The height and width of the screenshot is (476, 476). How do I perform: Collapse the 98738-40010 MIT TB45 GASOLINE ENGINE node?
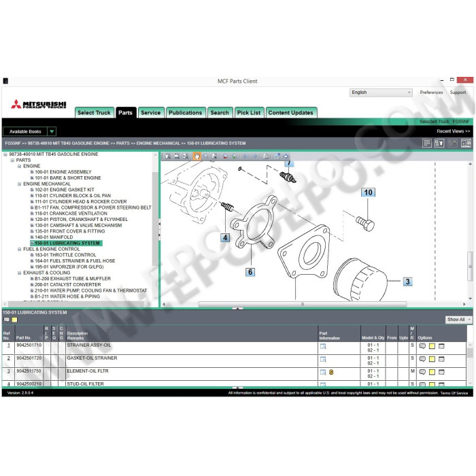tap(5, 154)
